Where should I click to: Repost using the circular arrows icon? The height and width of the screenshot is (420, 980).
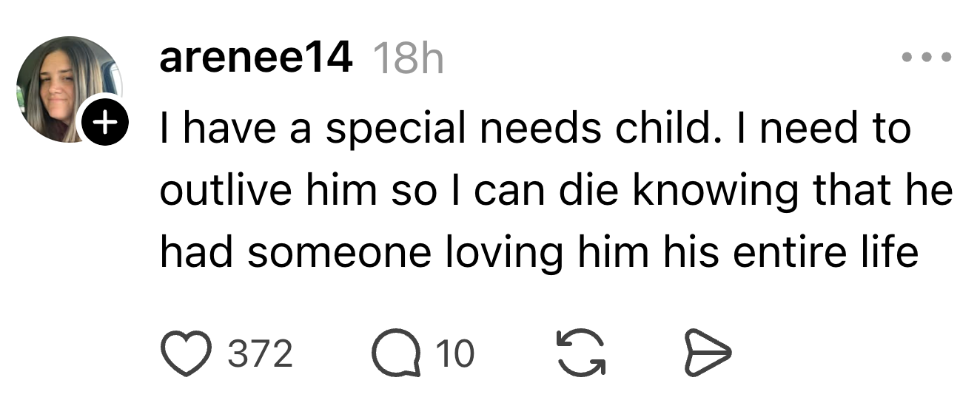pyautogui.click(x=580, y=354)
